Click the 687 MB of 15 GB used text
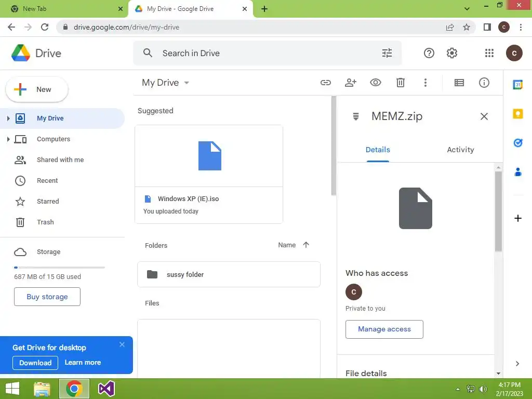Screen dimensions: 532x399 point(47,276)
